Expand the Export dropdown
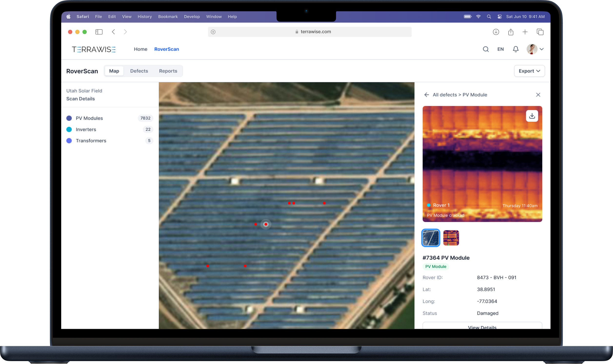This screenshot has width=613, height=364. pyautogui.click(x=529, y=71)
